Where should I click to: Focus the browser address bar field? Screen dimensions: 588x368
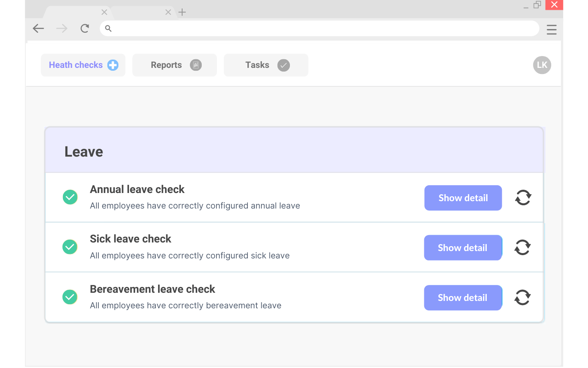[x=320, y=28]
